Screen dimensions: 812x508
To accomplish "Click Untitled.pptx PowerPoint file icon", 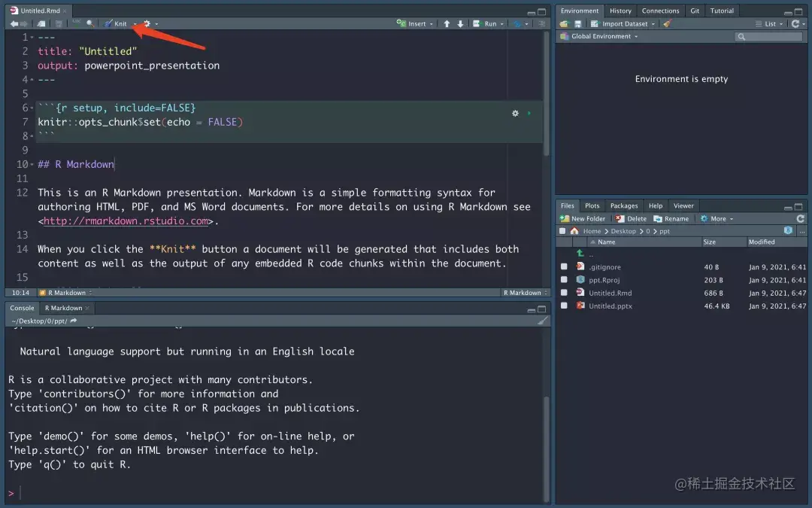I will click(x=580, y=306).
